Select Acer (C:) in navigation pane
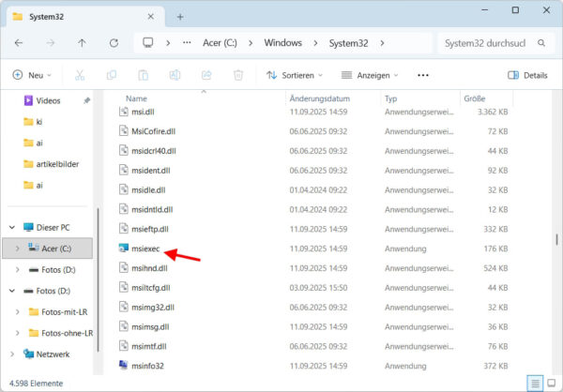 pyautogui.click(x=48, y=249)
